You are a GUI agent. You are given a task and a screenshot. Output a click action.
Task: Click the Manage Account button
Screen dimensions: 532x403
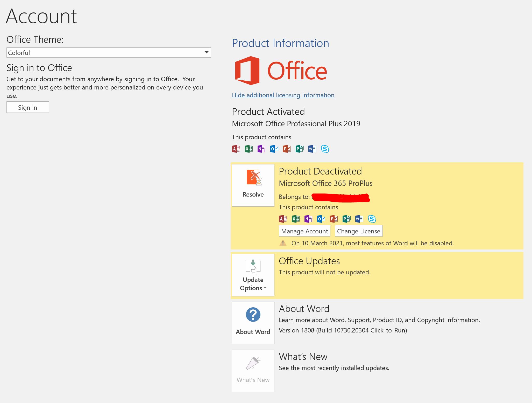[304, 231]
